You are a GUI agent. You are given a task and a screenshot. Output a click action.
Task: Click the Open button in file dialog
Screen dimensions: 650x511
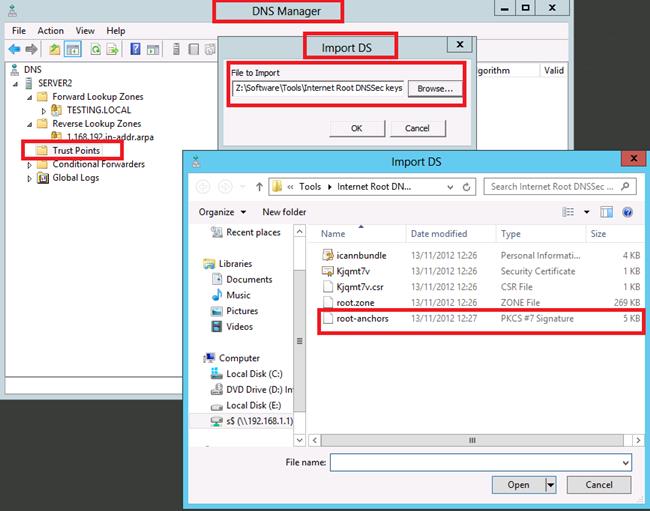[519, 484]
